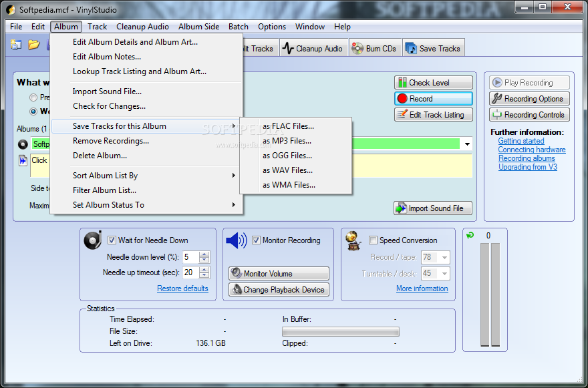Enable the Speed Conversion checkbox
Screen dimensions: 588x388
click(373, 240)
